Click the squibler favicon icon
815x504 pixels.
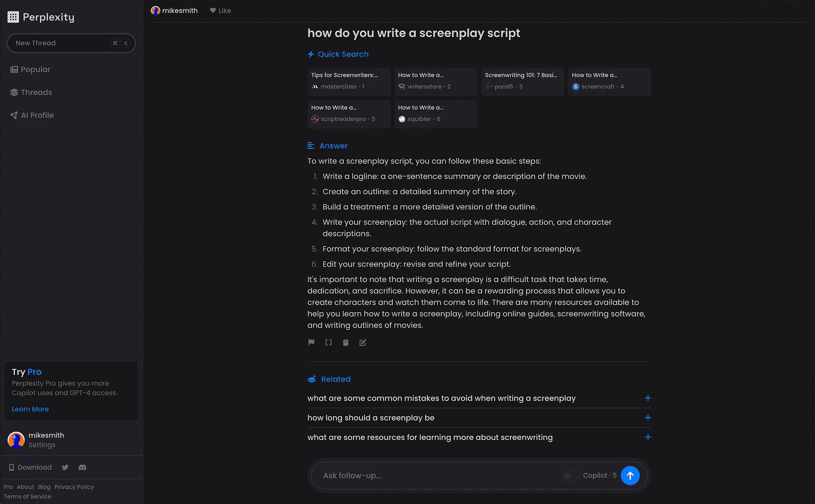point(402,119)
